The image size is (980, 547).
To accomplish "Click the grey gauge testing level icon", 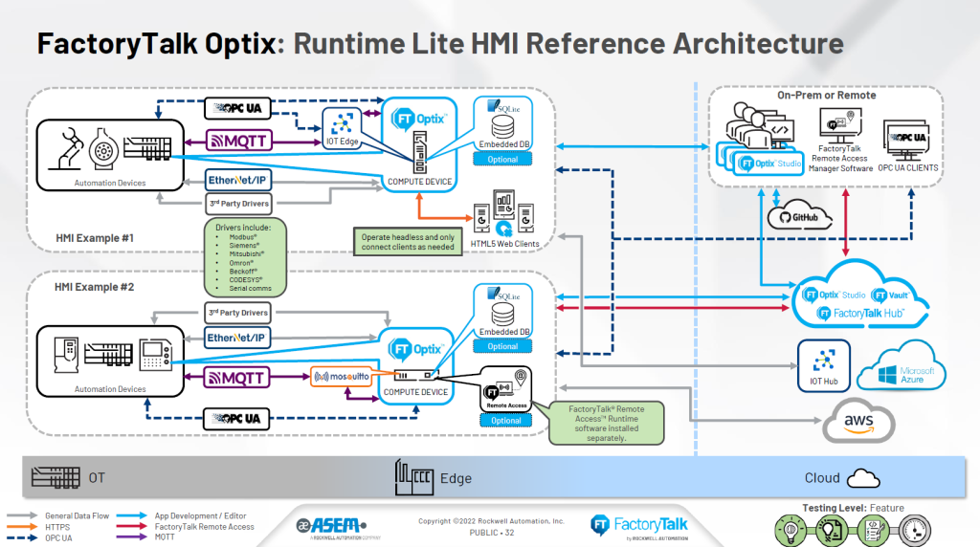I will click(914, 531).
